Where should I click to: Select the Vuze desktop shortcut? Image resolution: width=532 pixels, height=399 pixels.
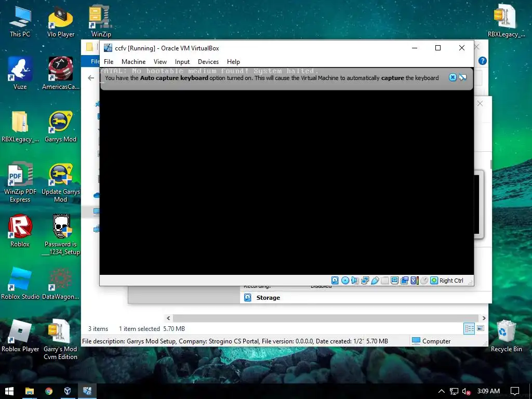click(20, 73)
